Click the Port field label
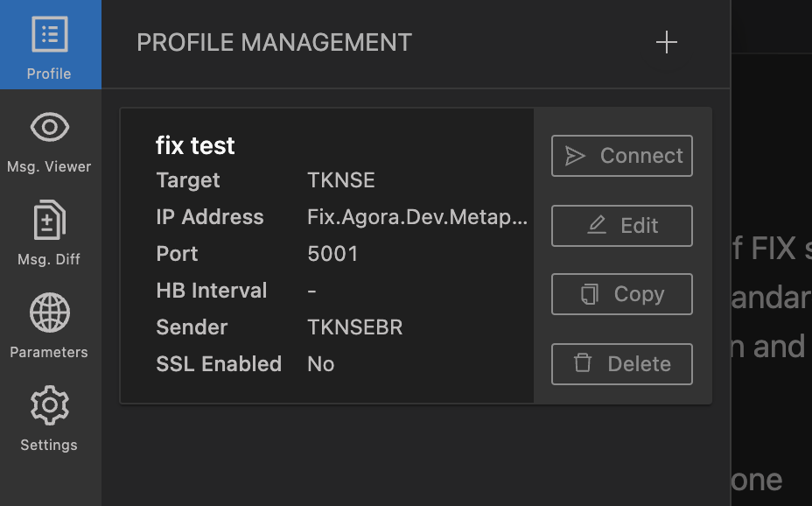Viewport: 812px width, 506px height. [177, 254]
